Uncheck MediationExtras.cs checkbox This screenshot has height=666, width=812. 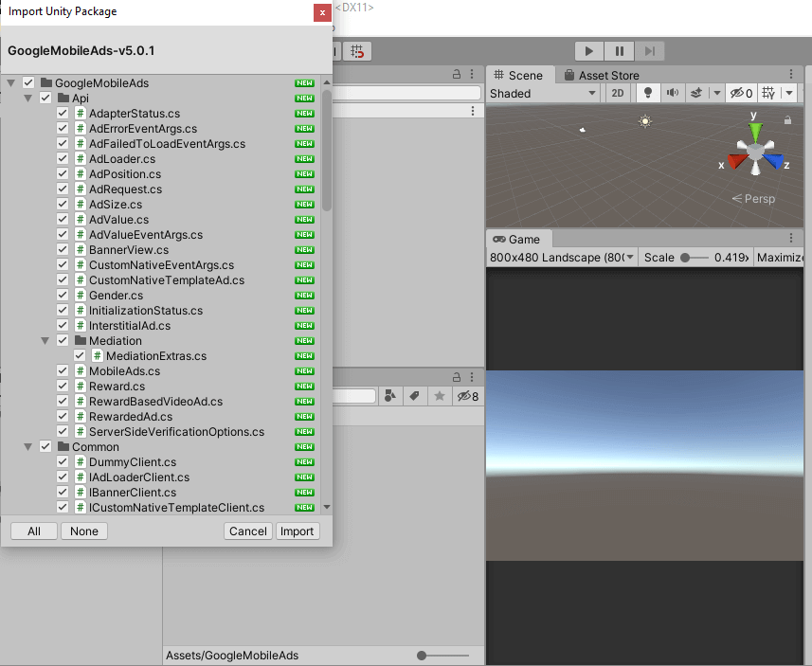[x=80, y=356]
